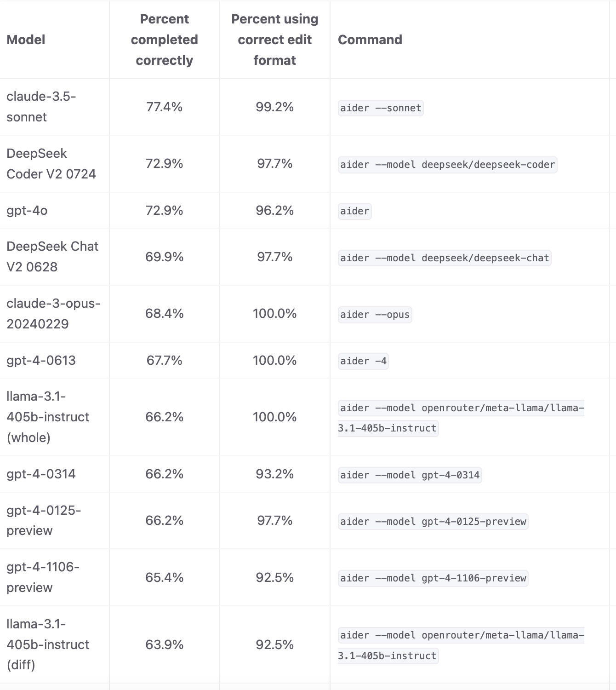
Task: Select the aider --sonnet command
Action: (x=381, y=108)
